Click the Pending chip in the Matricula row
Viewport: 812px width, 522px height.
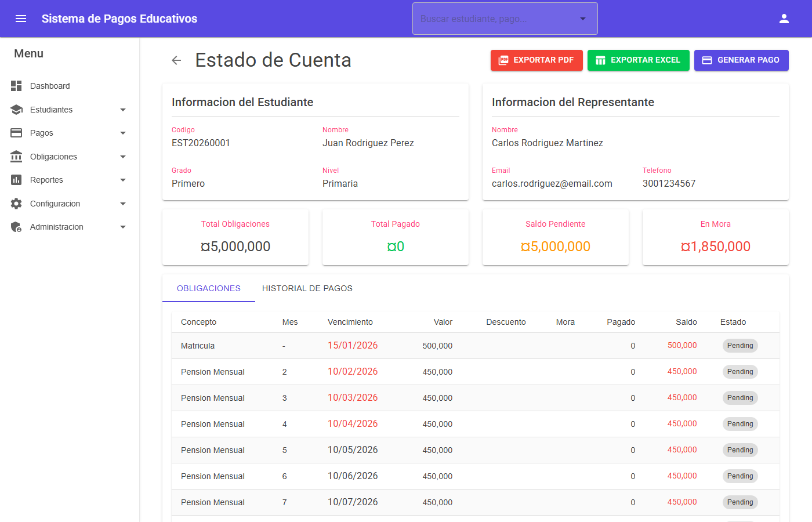coord(740,346)
